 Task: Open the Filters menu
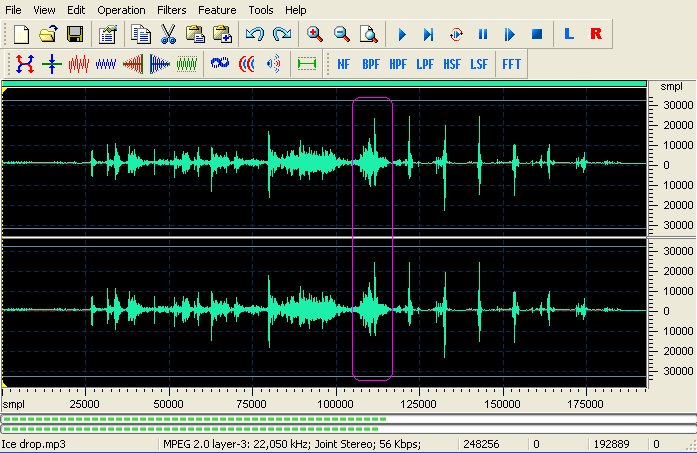pyautogui.click(x=171, y=9)
